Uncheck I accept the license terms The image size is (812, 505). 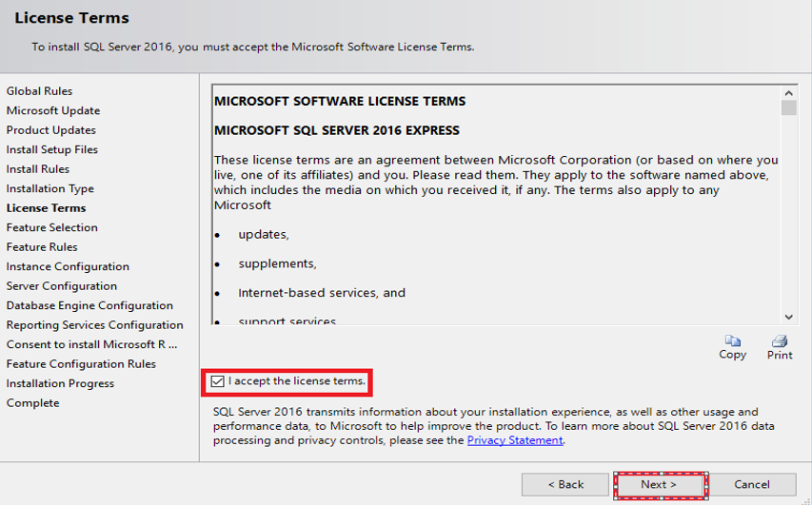click(x=218, y=381)
